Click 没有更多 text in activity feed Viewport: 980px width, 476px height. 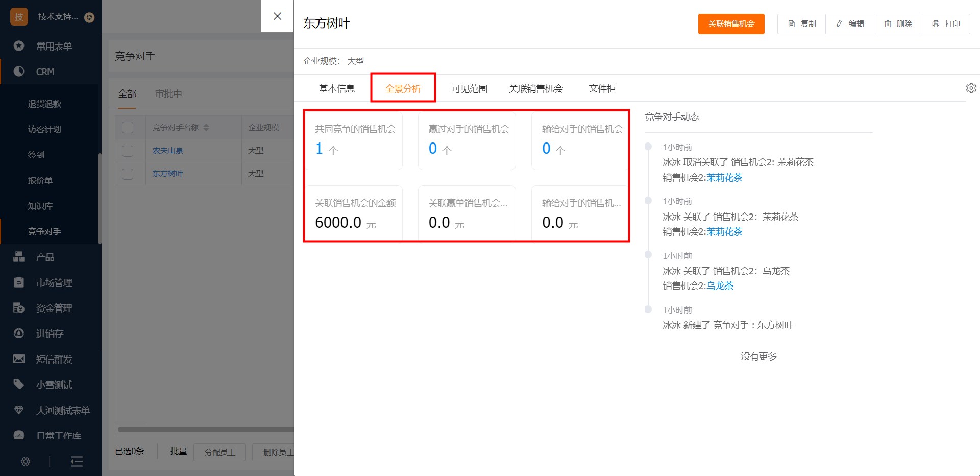tap(758, 356)
